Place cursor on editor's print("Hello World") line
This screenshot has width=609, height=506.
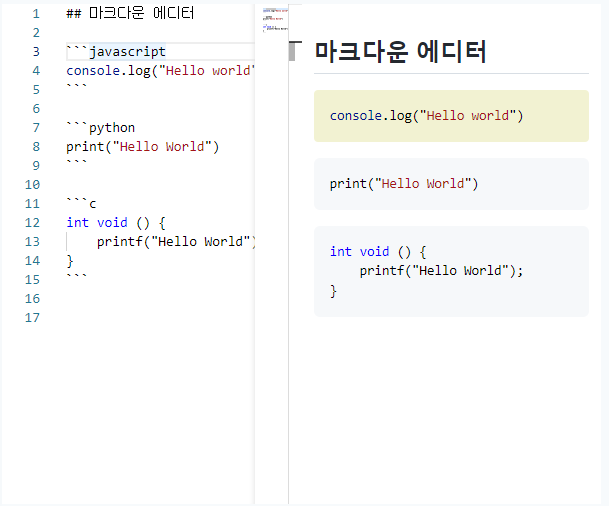142,147
